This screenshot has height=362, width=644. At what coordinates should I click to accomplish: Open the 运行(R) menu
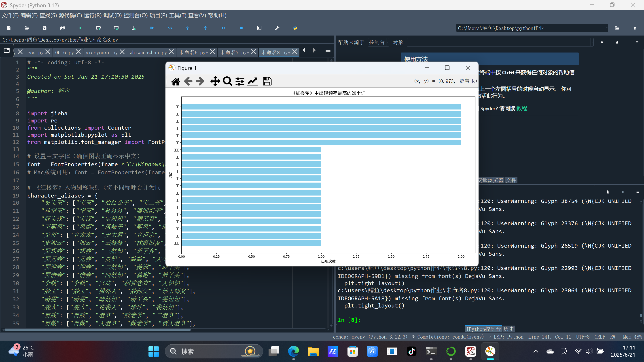(x=93, y=15)
